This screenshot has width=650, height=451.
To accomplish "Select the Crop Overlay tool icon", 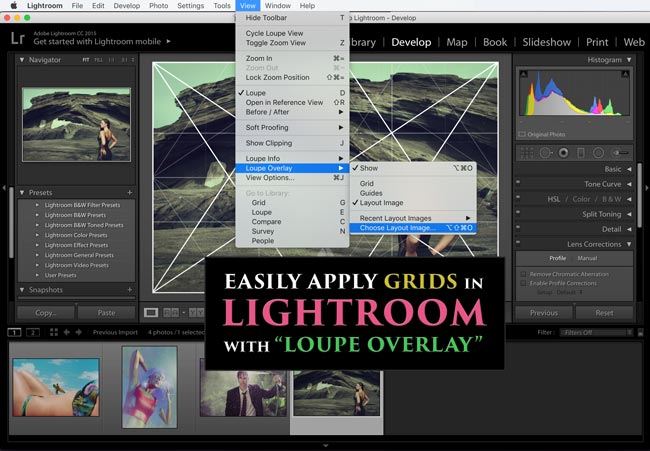I will click(x=527, y=153).
